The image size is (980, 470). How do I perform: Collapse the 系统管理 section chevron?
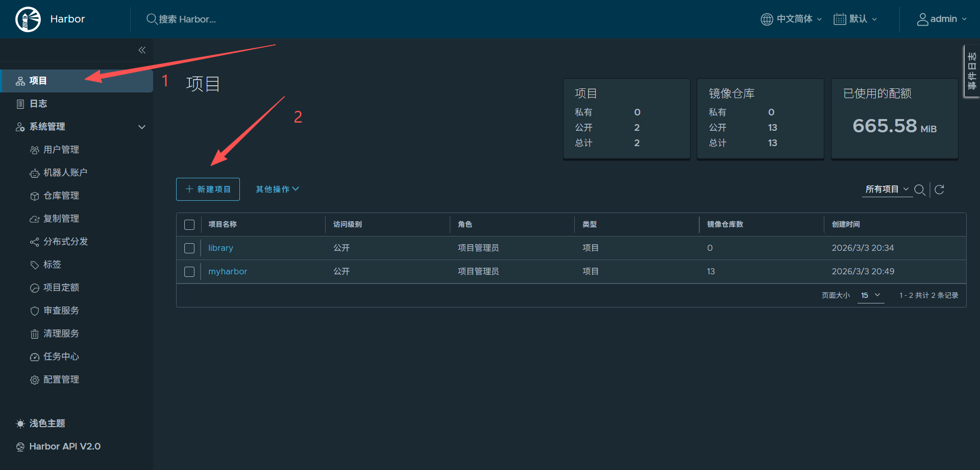tap(142, 127)
